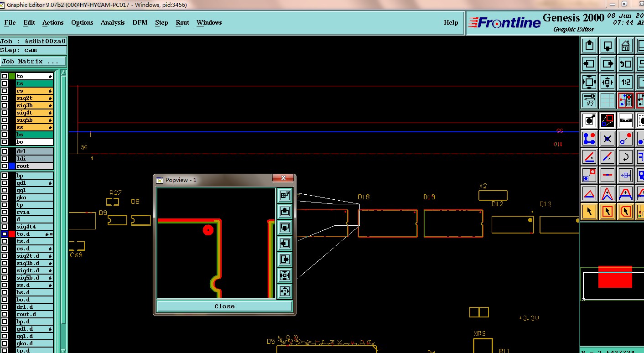Click the pan left icon in the Popview
The height and width of the screenshot is (353, 644).
[x=285, y=244]
